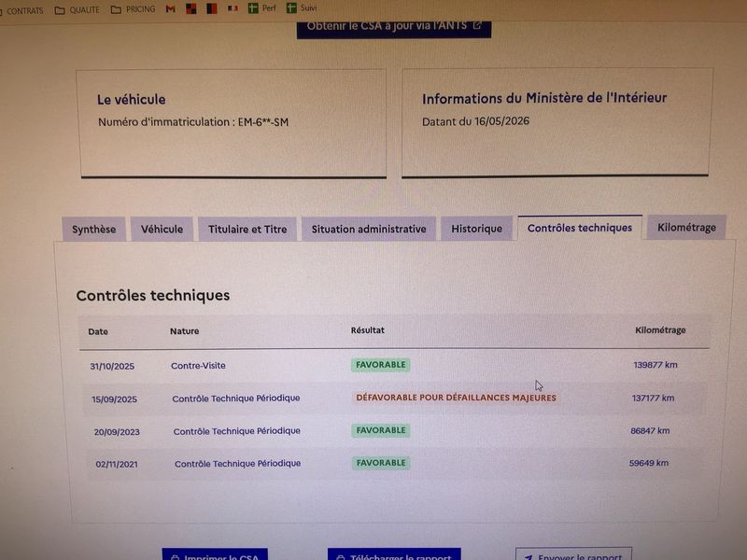Click the FAVORABLE badge for 31/10/2025
747x560 pixels.
click(x=381, y=365)
